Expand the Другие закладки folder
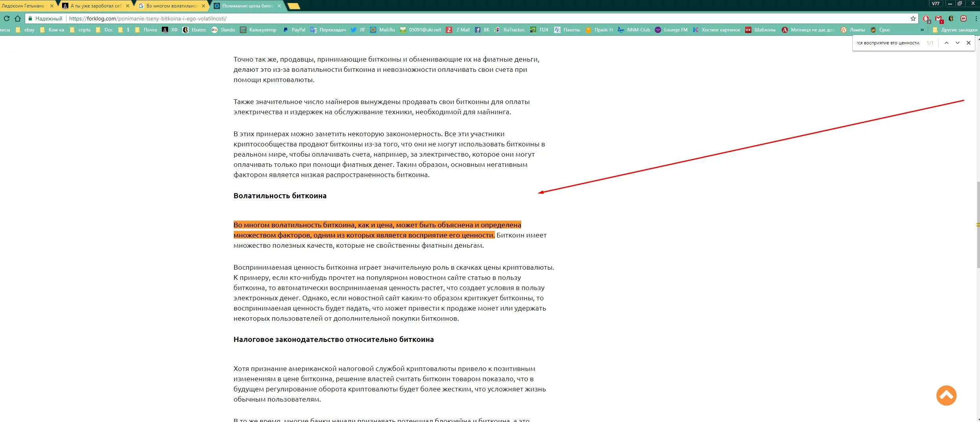The height and width of the screenshot is (422, 980). point(955,30)
